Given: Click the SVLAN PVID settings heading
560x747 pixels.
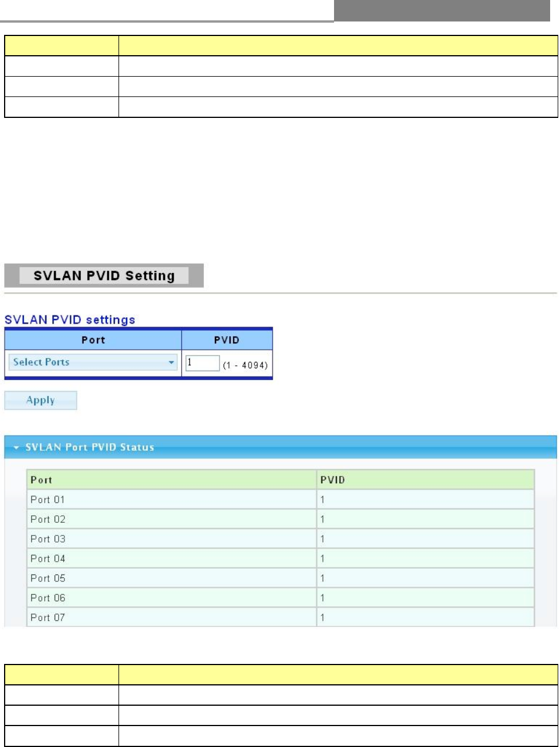Looking at the screenshot, I should point(70,319).
